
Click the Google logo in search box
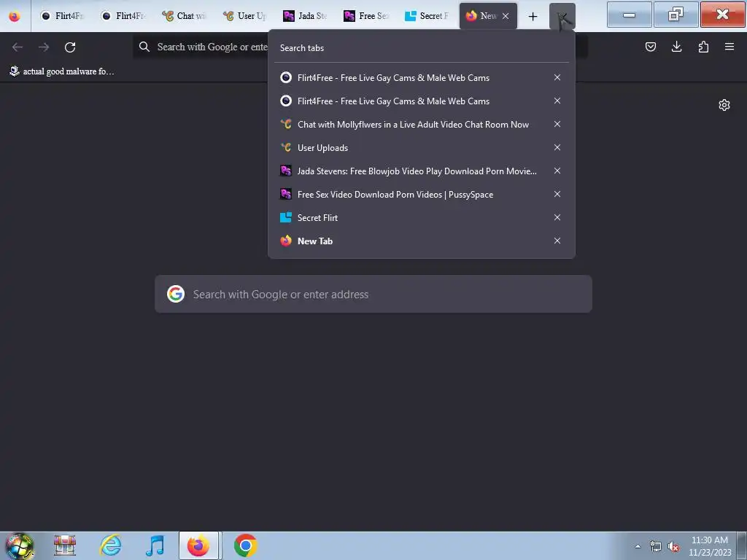(x=176, y=295)
